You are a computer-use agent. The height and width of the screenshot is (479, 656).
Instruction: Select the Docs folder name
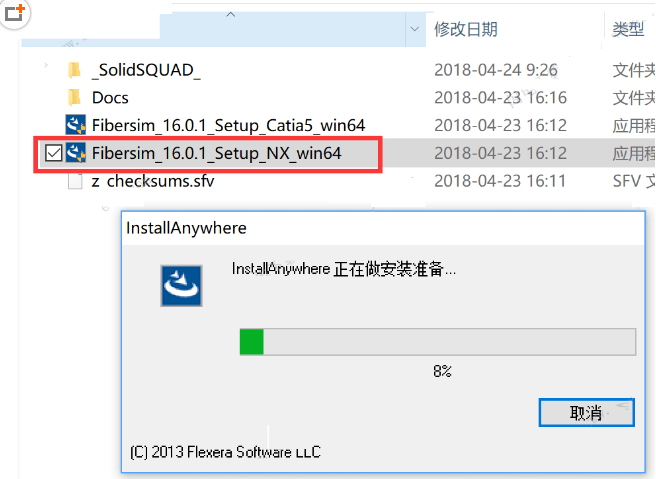point(110,98)
